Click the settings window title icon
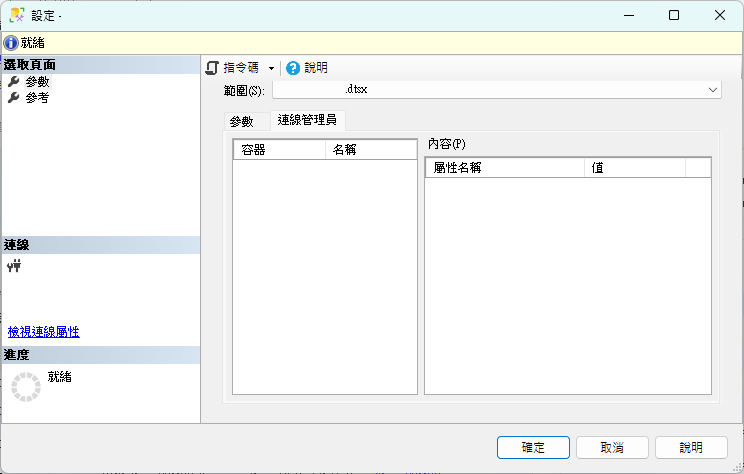744x474 pixels. pyautogui.click(x=17, y=15)
